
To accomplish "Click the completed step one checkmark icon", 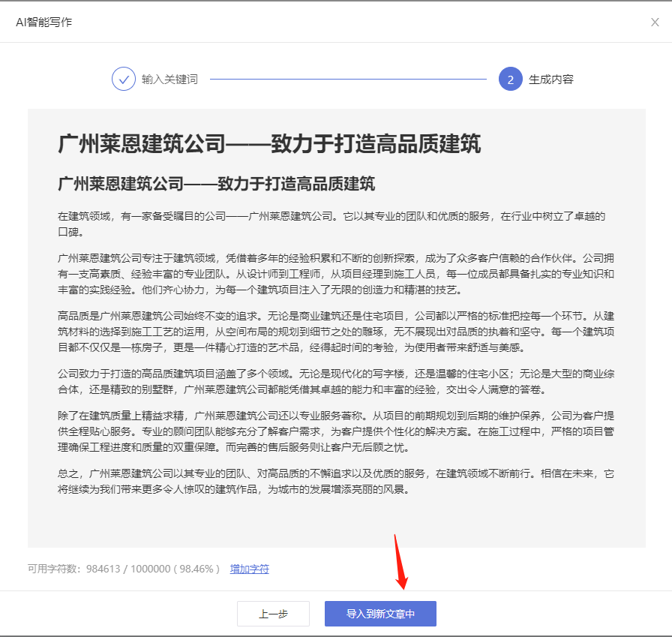I will tap(123, 79).
